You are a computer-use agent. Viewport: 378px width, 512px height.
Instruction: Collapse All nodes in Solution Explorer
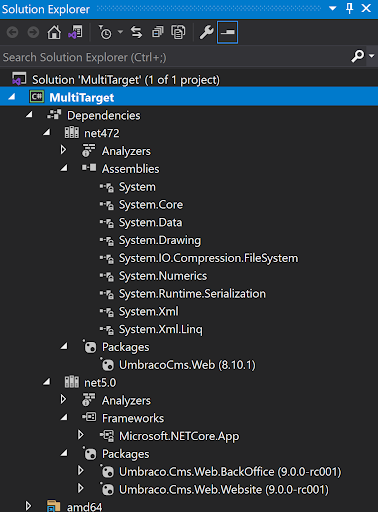(x=157, y=32)
